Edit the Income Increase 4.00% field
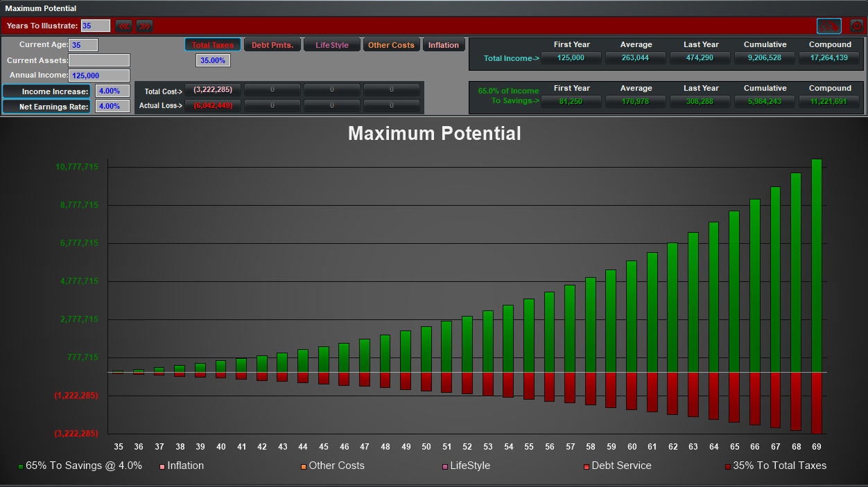 pos(112,91)
